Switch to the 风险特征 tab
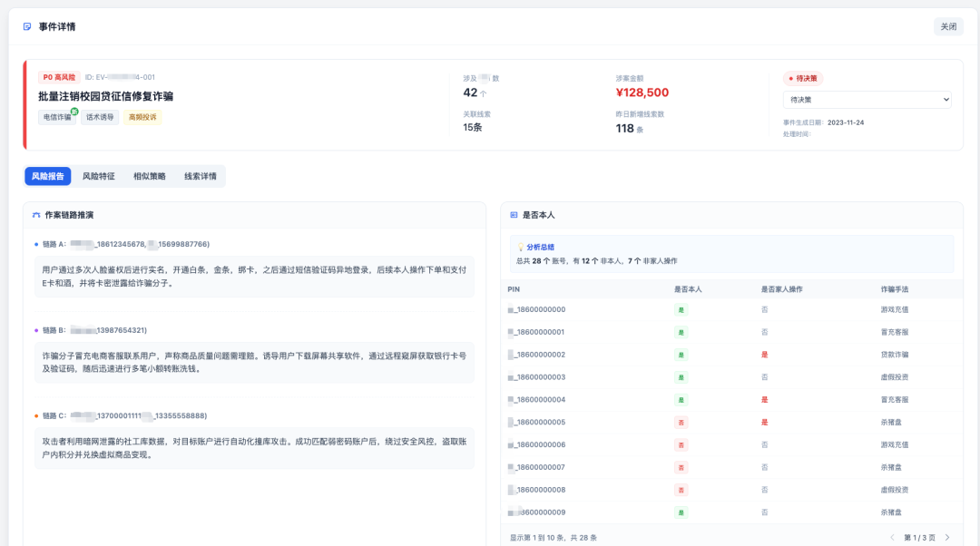980x546 pixels. pos(99,176)
